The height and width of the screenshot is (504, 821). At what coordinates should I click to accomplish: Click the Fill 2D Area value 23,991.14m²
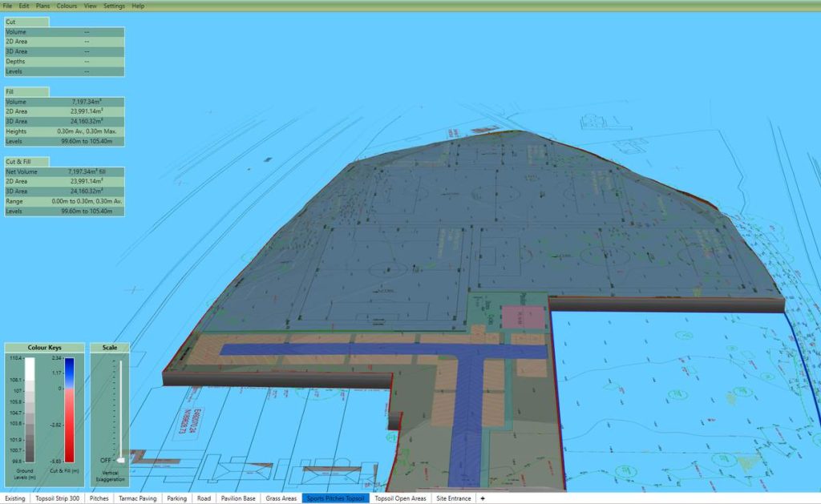(87, 111)
